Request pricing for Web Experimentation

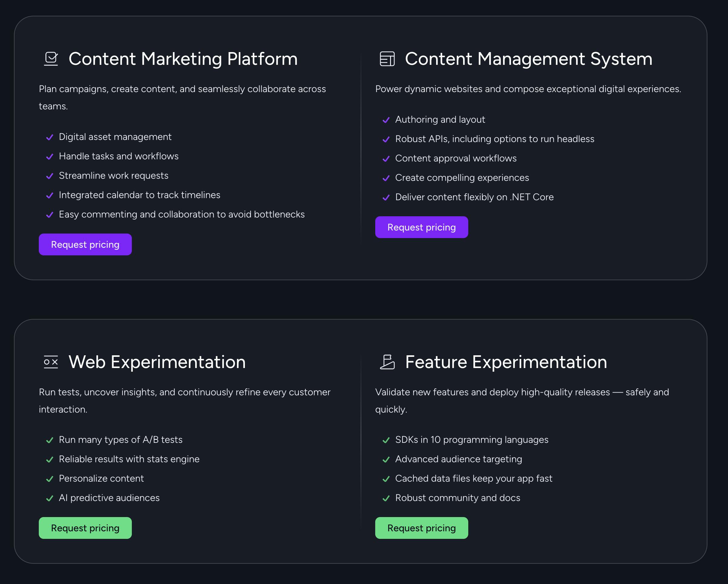pos(85,528)
